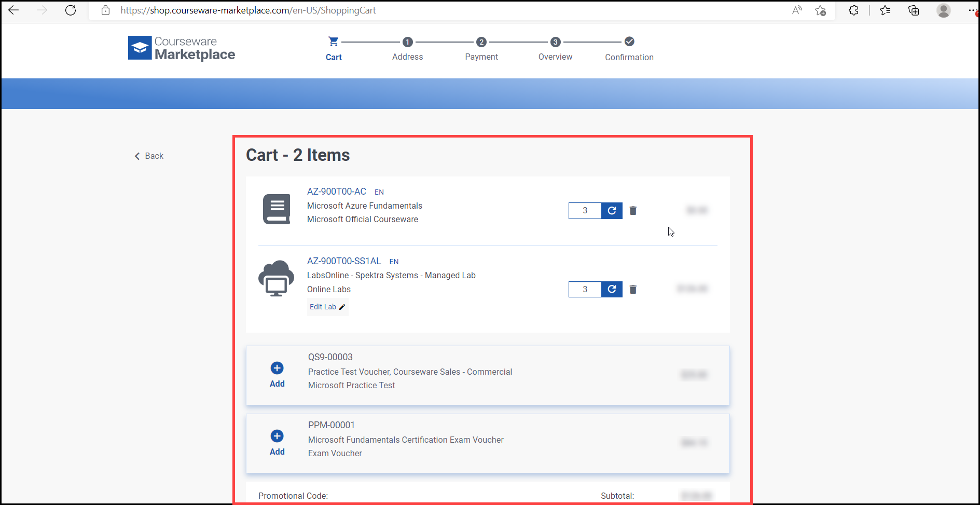The image size is (980, 505).
Task: Click the browser forward arrow
Action: [x=42, y=10]
